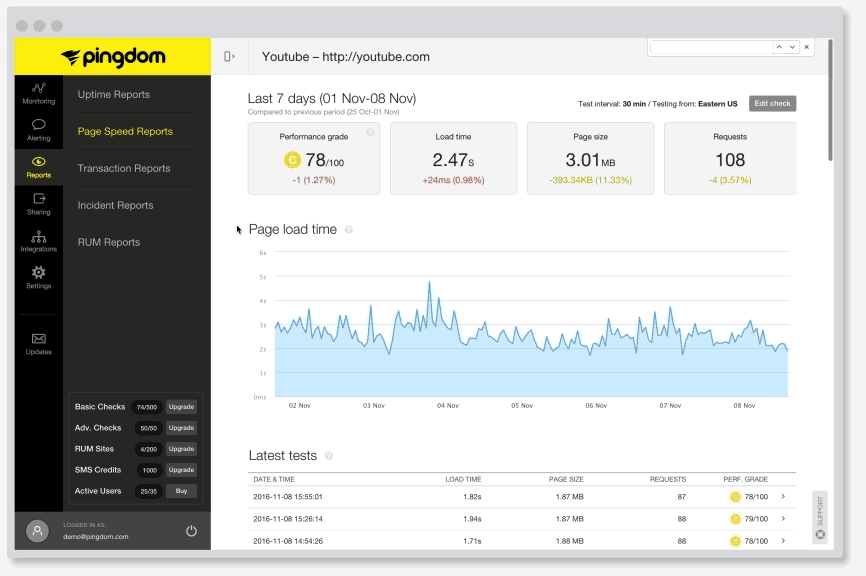Click the logout power icon

pos(191,531)
